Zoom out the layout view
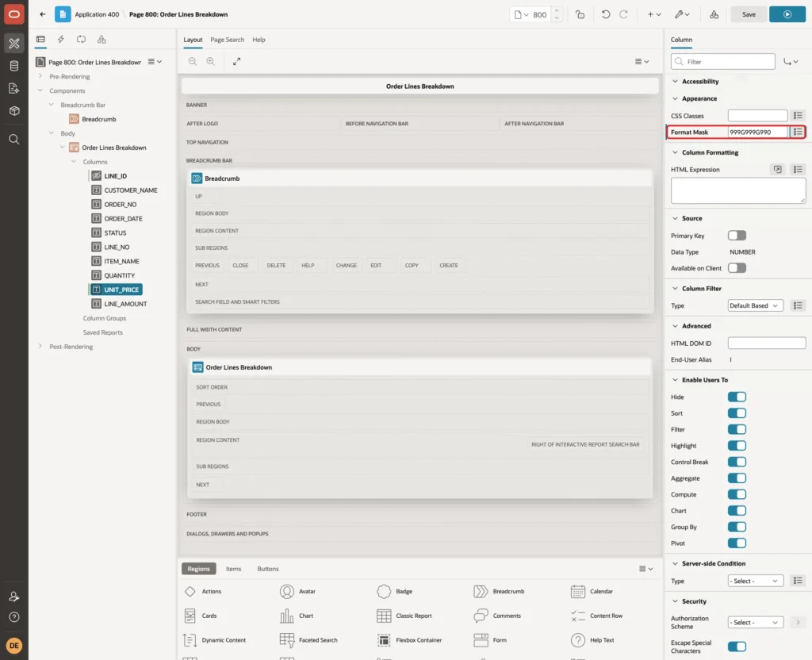 (x=193, y=61)
